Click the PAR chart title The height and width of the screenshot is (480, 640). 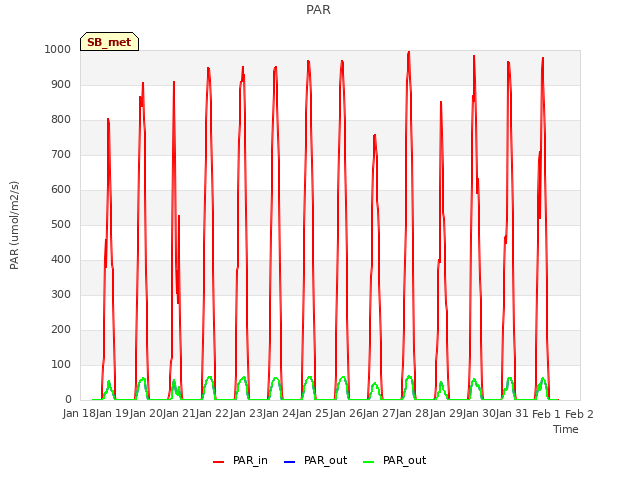point(318,10)
